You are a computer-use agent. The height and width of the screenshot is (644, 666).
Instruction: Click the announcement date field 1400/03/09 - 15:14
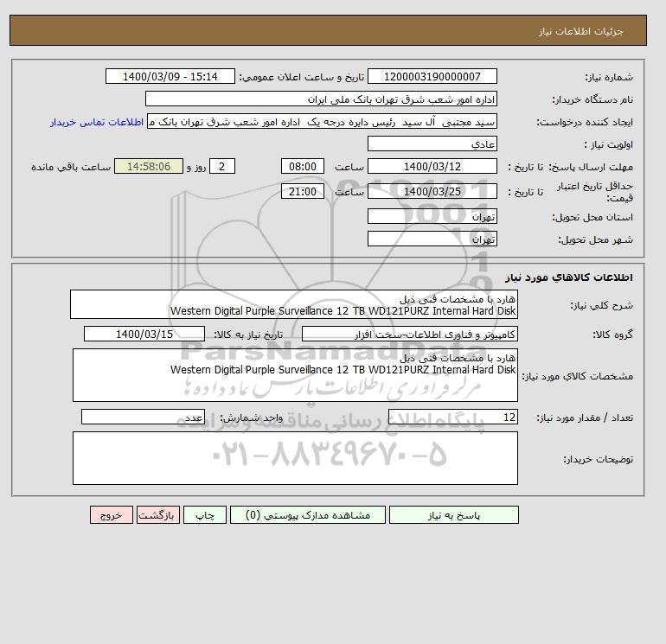coord(170,76)
